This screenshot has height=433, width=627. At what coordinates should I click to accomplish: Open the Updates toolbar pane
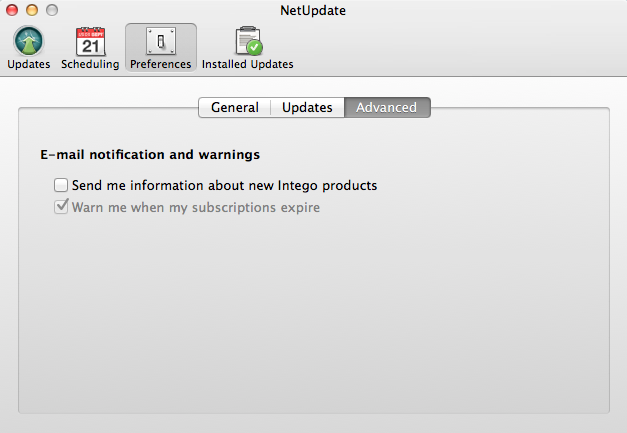pyautogui.click(x=28, y=48)
